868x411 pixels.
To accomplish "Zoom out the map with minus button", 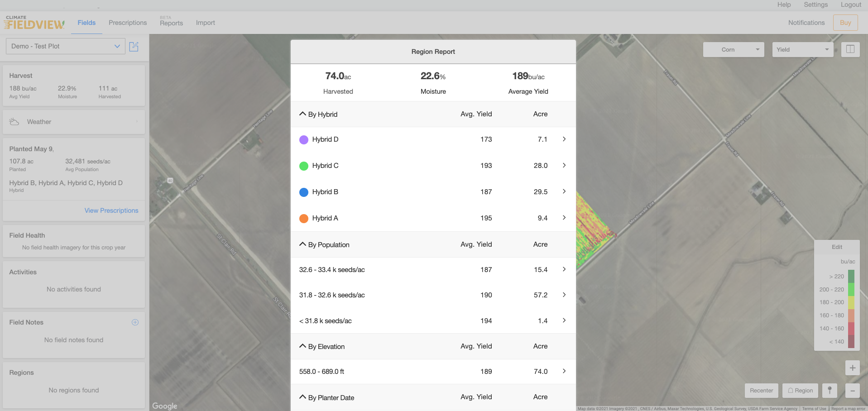I will tap(853, 391).
